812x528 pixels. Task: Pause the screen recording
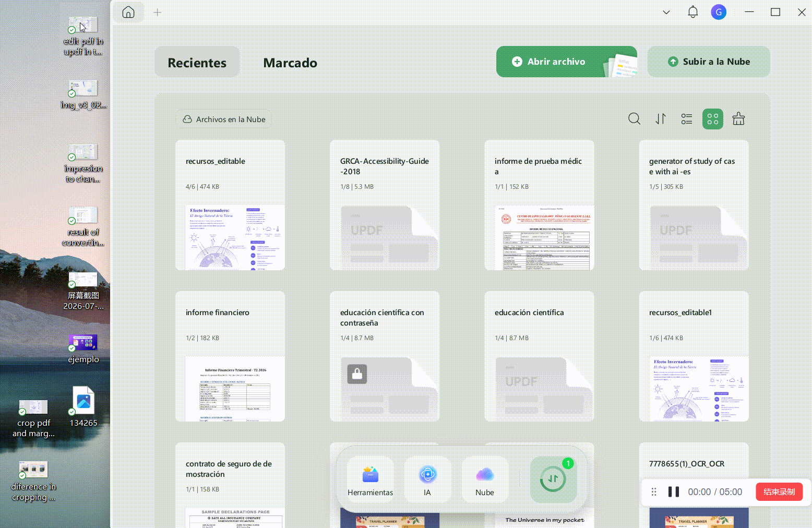pos(674,492)
